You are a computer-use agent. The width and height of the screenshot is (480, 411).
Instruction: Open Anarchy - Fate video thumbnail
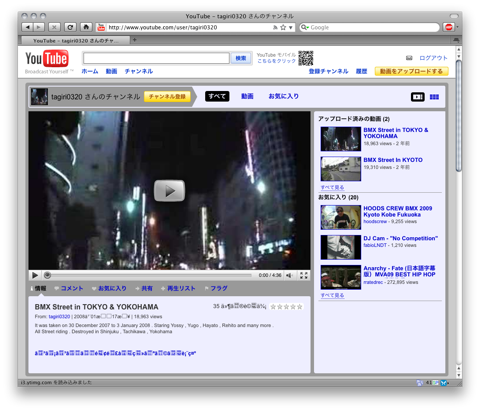pos(341,277)
